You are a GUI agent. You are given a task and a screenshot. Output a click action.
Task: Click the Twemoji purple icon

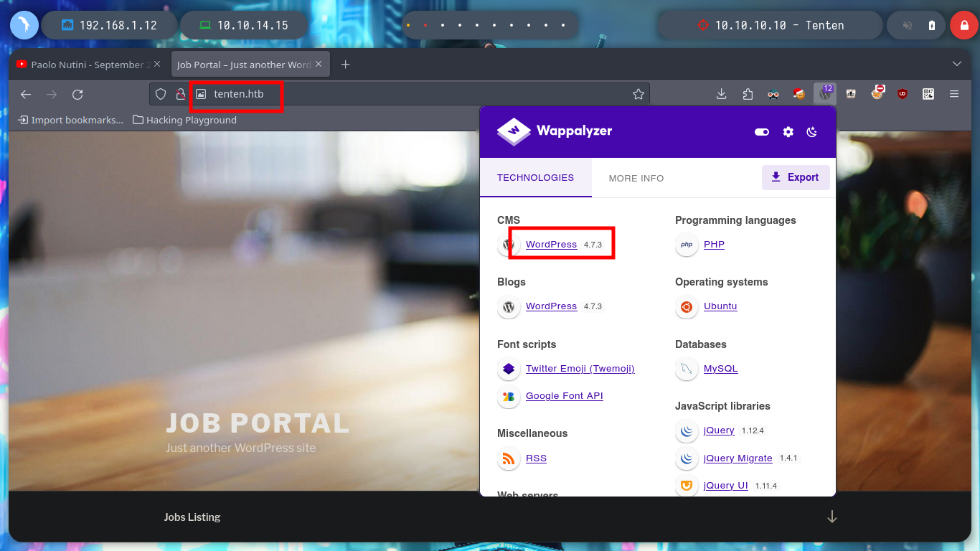coord(509,369)
